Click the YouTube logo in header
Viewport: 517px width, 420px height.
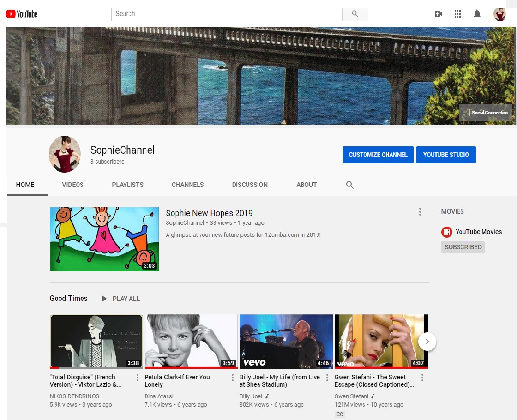22,14
